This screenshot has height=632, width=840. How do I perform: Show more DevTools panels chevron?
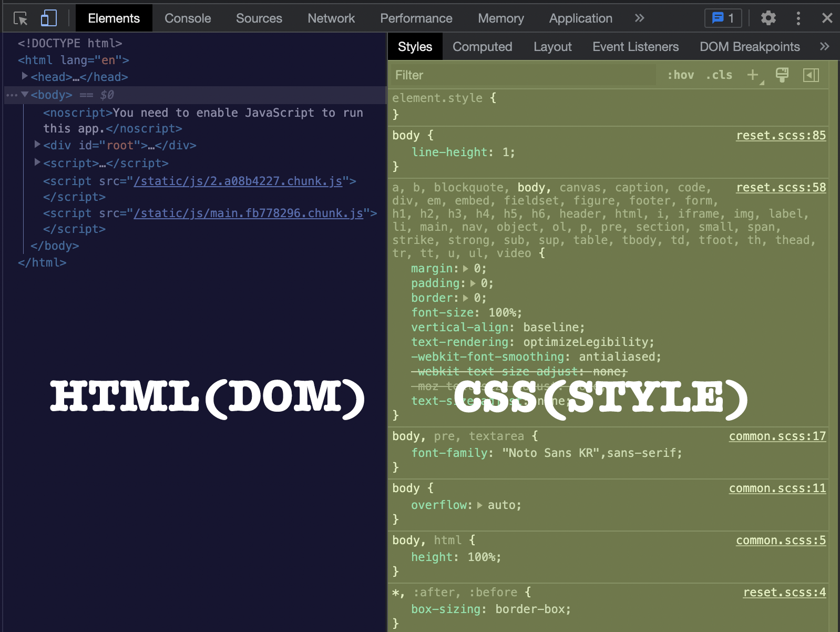639,18
